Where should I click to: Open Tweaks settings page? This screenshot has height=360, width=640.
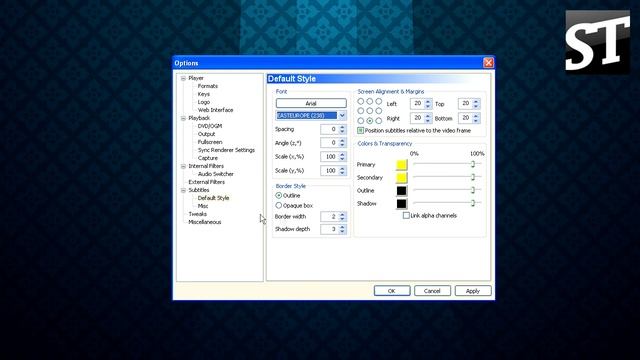198,214
